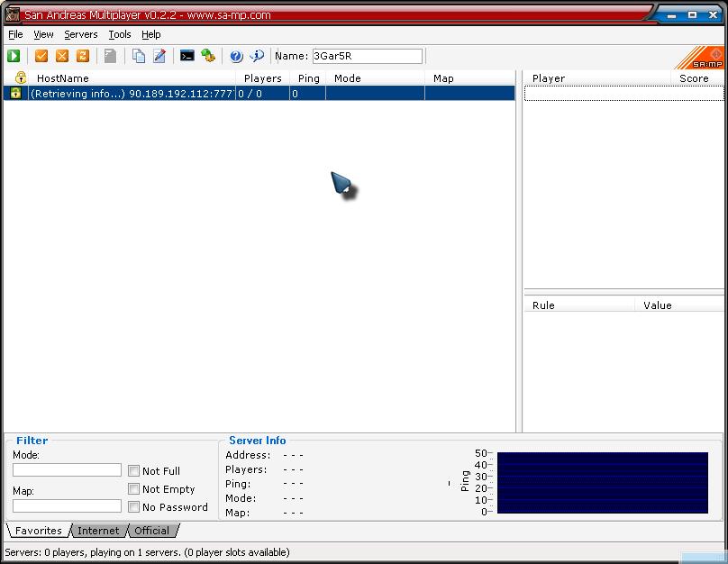The height and width of the screenshot is (564, 728).
Task: Click the lock icon on the 90.189.192.112 row
Action: [16, 93]
